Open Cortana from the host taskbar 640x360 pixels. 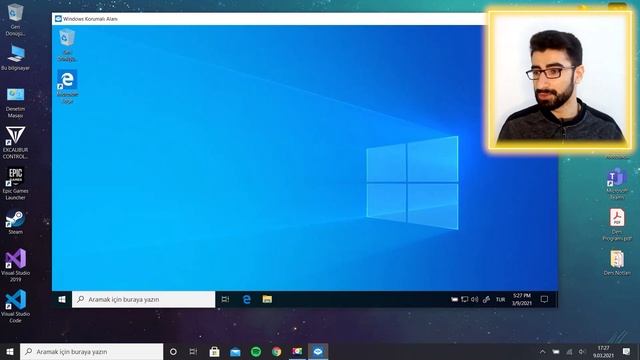[173, 352]
